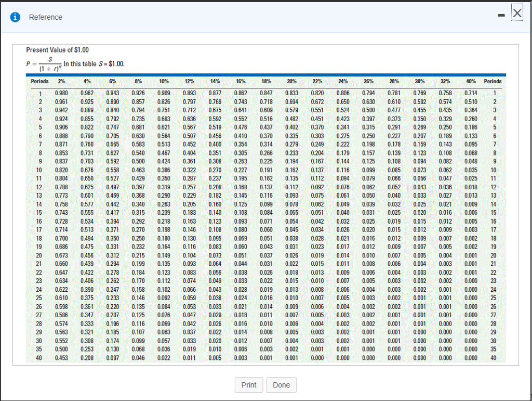532x401 pixels.
Task: Click the 8% column header
Action: tap(138, 81)
